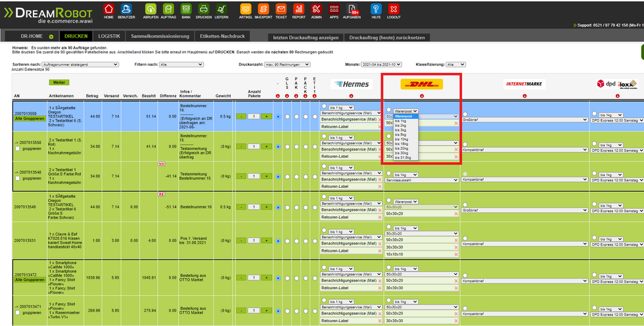Open dpd 'bis 1kg' dropdown for order 2007013559
The width and height of the screenshot is (644, 326).
[x=610, y=114]
